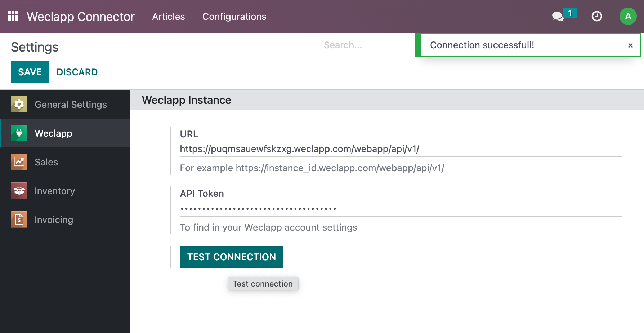Screen dimensions: 644x333
Task: Click the Weclapp Instance section heading
Action: [187, 100]
